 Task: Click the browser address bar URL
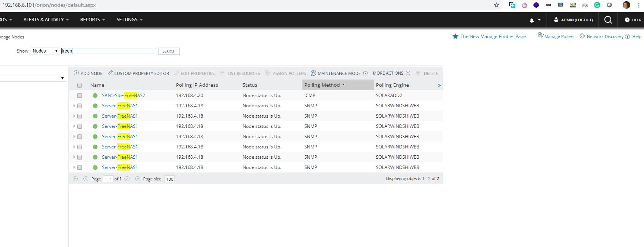coord(49,5)
